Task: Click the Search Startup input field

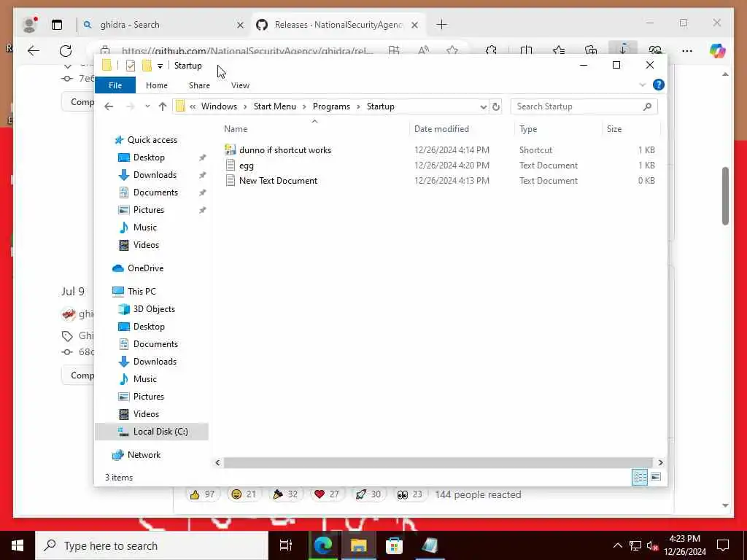Action: pos(584,106)
